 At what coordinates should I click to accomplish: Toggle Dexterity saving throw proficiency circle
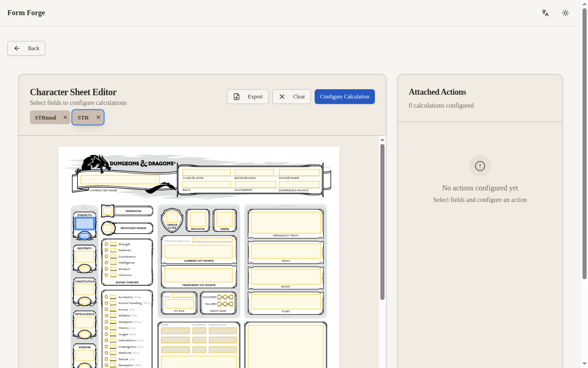coord(106,250)
